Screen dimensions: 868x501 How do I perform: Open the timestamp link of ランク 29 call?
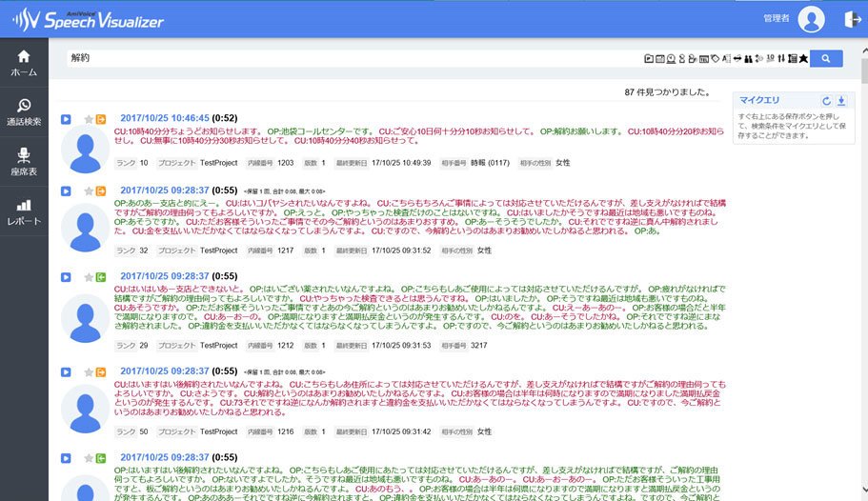[x=165, y=275]
